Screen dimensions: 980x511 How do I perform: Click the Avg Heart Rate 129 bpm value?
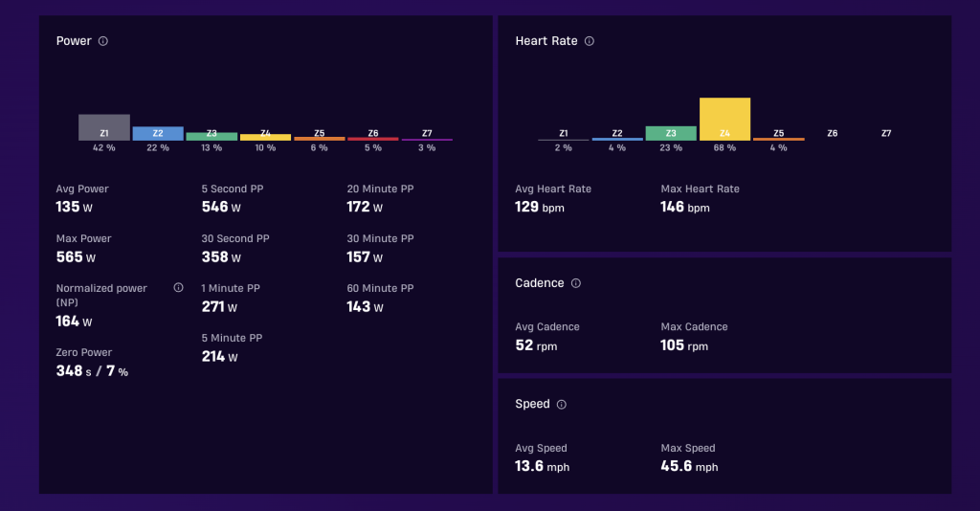540,208
